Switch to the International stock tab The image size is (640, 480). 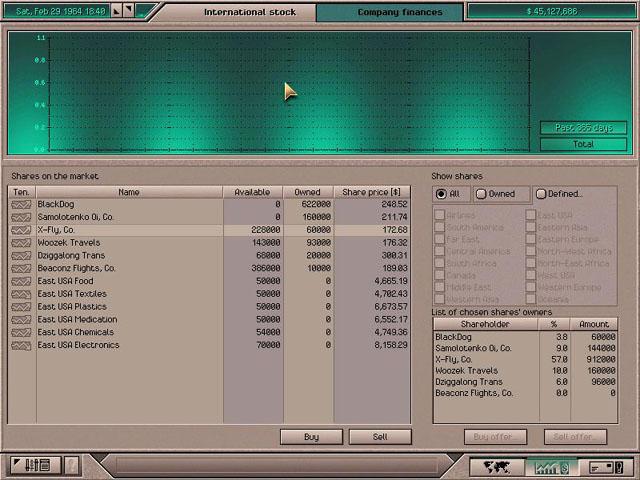coord(244,13)
